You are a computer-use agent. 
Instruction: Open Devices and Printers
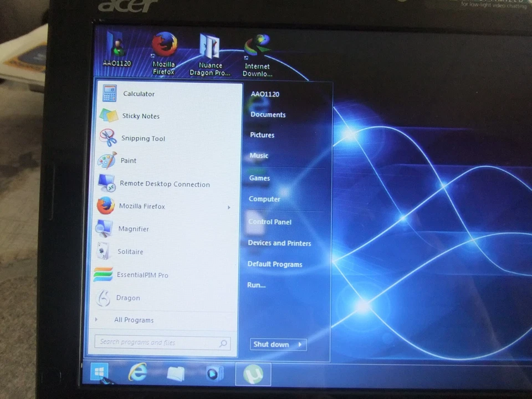click(279, 243)
